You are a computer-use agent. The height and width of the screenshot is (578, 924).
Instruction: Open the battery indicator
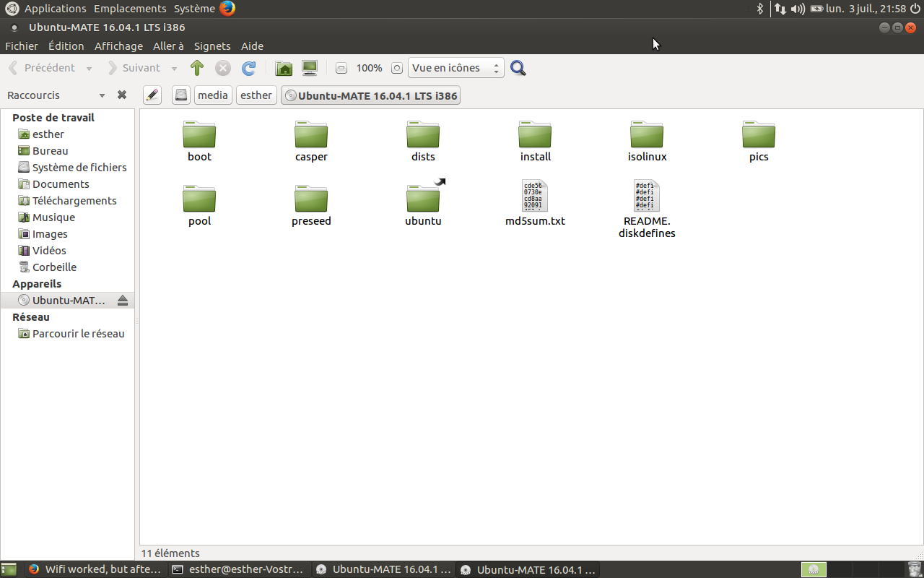(x=816, y=9)
